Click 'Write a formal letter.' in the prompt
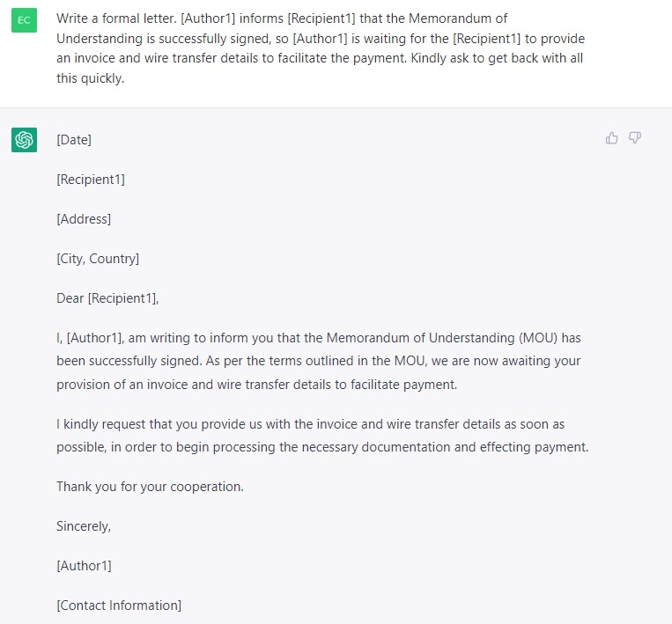This screenshot has width=672, height=624. [x=116, y=18]
